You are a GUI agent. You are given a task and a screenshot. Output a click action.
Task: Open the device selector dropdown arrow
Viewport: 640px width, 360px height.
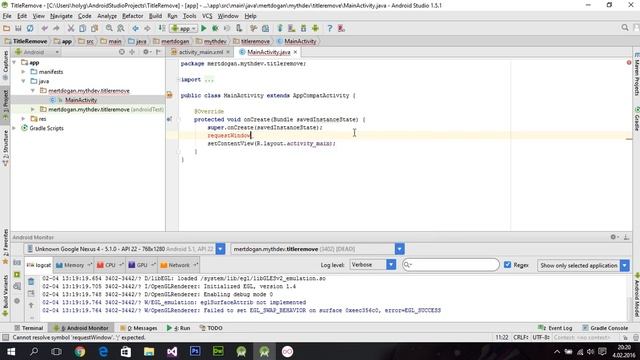click(220, 249)
